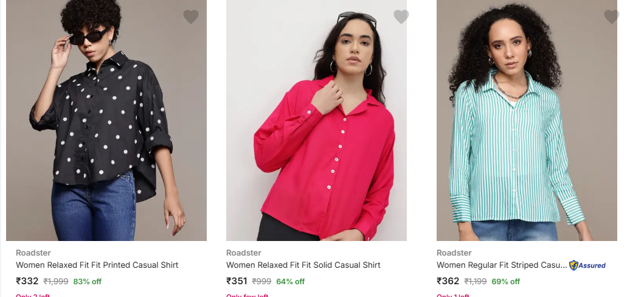Click the struck-through ₹1,999 original price
Screen dimensions: 644x297
point(56,282)
